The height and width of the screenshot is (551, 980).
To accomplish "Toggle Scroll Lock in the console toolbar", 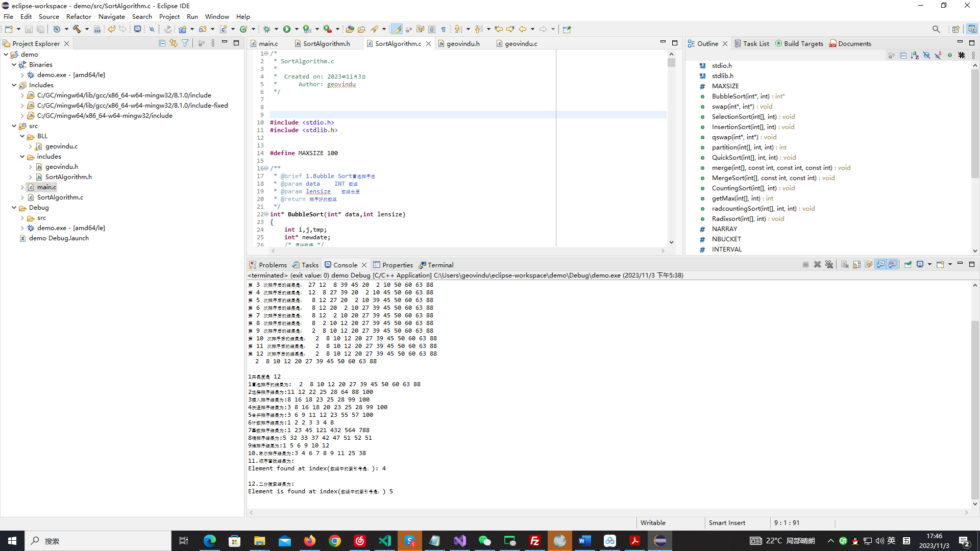I will click(856, 264).
